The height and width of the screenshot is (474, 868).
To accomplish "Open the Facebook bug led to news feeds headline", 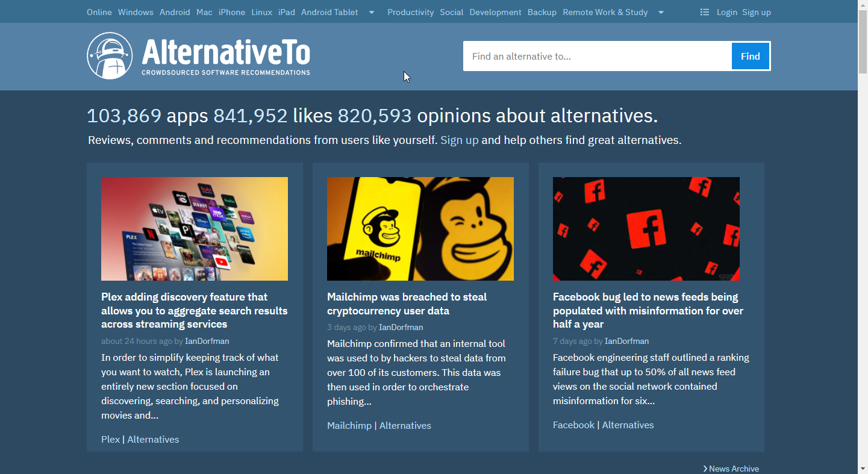I will [x=648, y=311].
